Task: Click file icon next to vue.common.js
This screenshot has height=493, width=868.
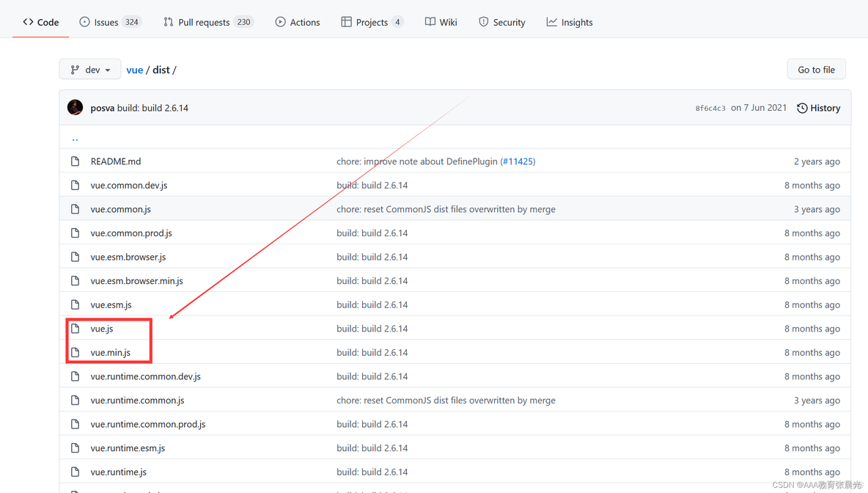Action: [x=76, y=209]
